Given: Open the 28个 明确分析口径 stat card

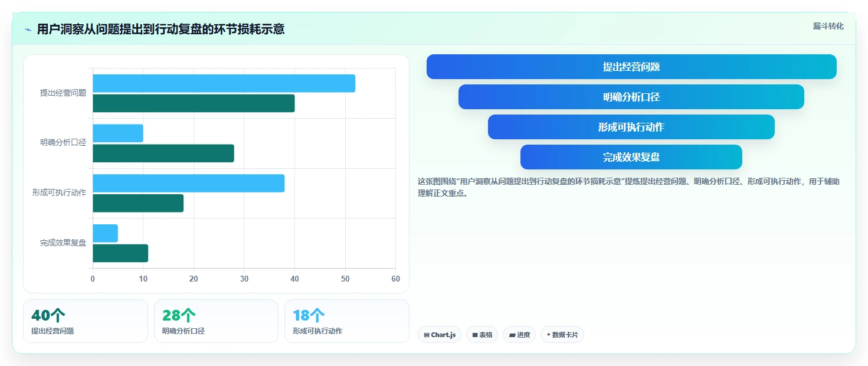Looking at the screenshot, I should pos(216,321).
